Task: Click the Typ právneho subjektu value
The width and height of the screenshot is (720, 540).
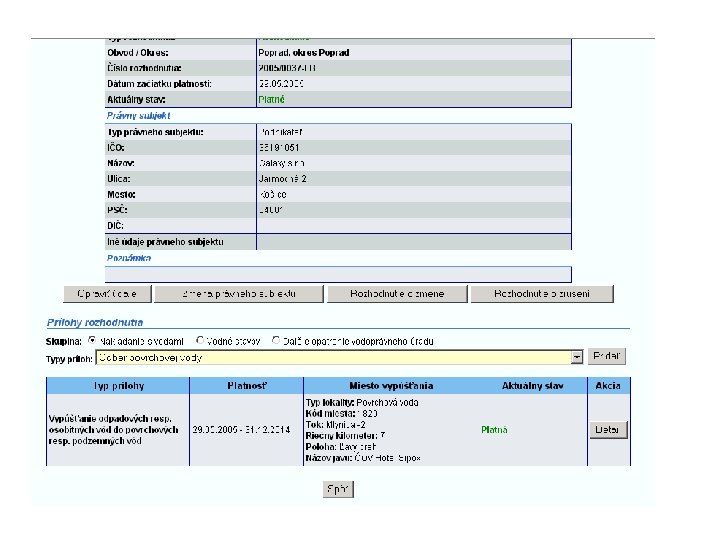Action: tap(281, 132)
